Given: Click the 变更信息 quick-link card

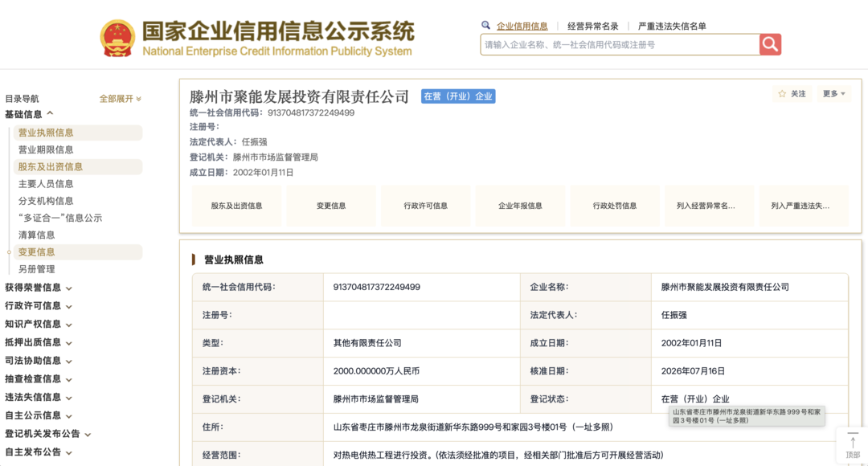Looking at the screenshot, I should coord(331,206).
